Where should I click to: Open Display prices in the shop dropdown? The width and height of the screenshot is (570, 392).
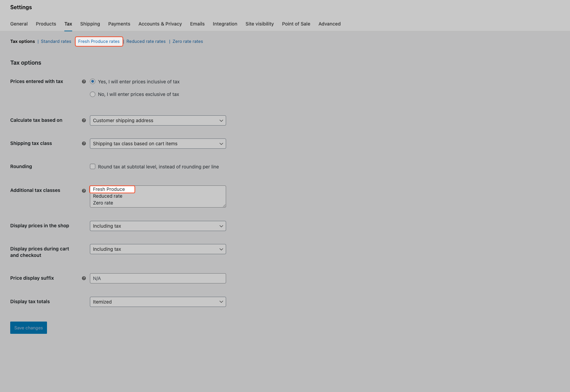(x=158, y=226)
